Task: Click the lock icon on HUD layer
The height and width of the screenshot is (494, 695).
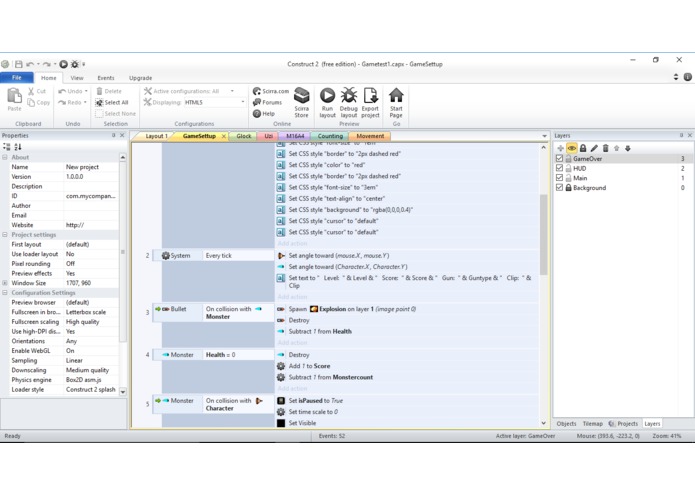Action: [x=569, y=168]
